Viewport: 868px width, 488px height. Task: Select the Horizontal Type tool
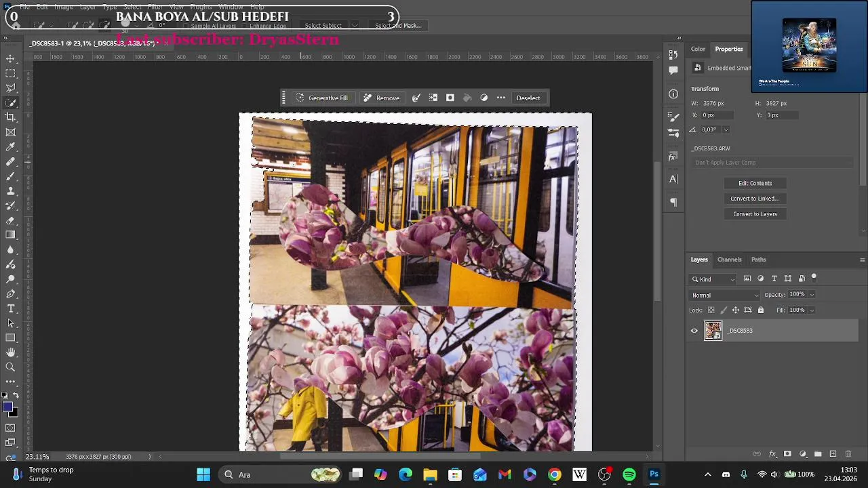[11, 308]
